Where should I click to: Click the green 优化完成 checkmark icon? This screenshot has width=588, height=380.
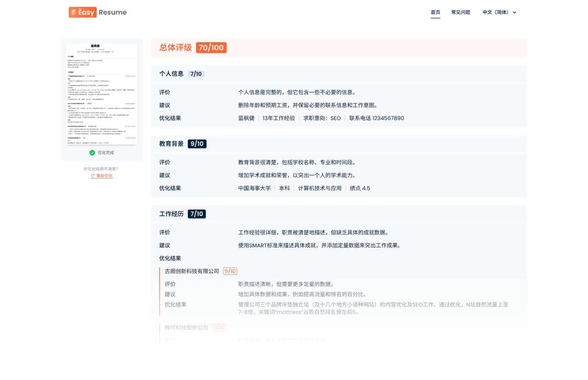pyautogui.click(x=93, y=153)
